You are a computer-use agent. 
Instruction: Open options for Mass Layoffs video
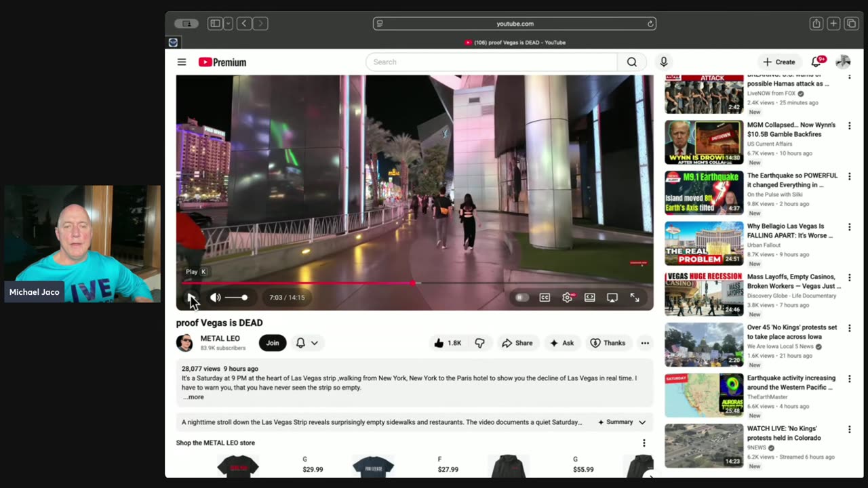point(849,278)
